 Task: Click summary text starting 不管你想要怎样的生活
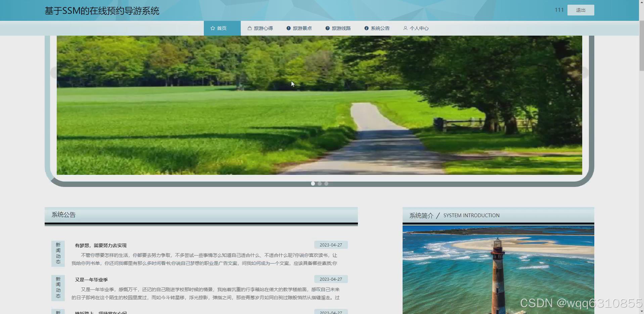[204, 259]
